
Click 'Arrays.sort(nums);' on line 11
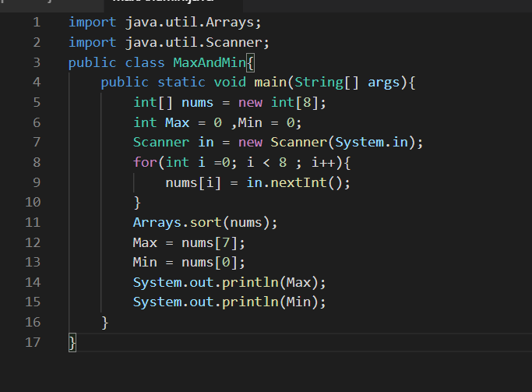[206, 223]
